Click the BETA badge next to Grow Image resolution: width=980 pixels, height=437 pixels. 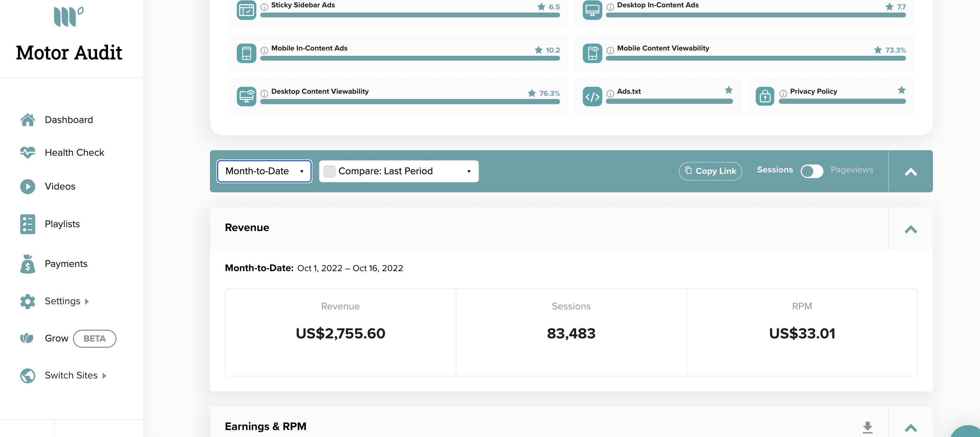click(x=95, y=338)
